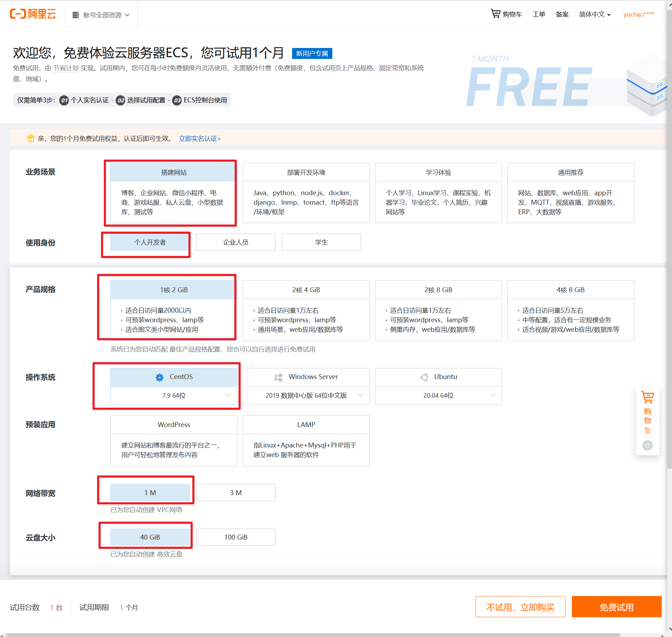
Task: Choose the 3 M network bandwidth option
Action: [x=236, y=493]
